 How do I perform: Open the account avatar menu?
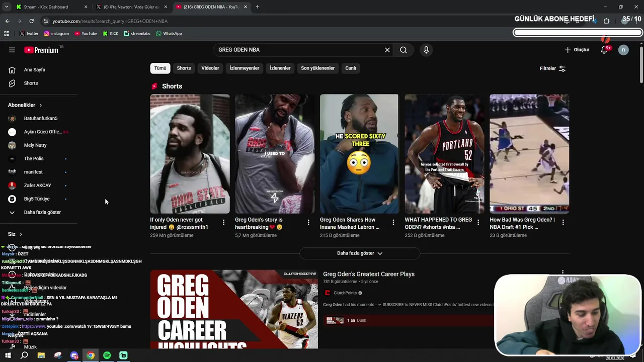(623, 50)
